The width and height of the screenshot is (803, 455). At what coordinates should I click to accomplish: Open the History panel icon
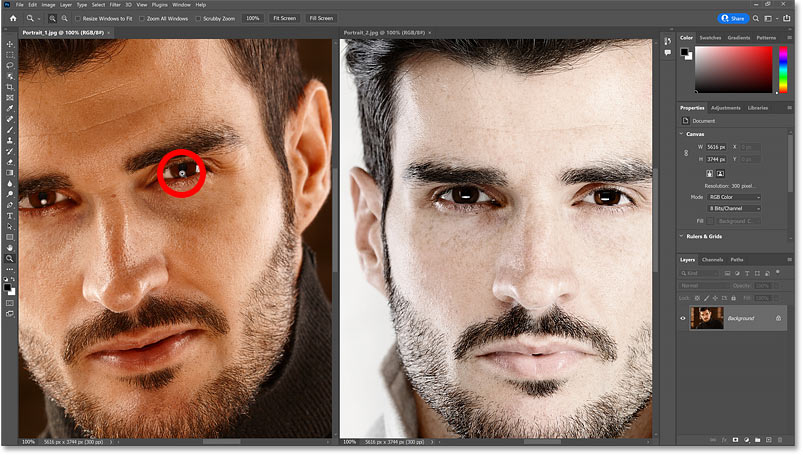[x=667, y=41]
